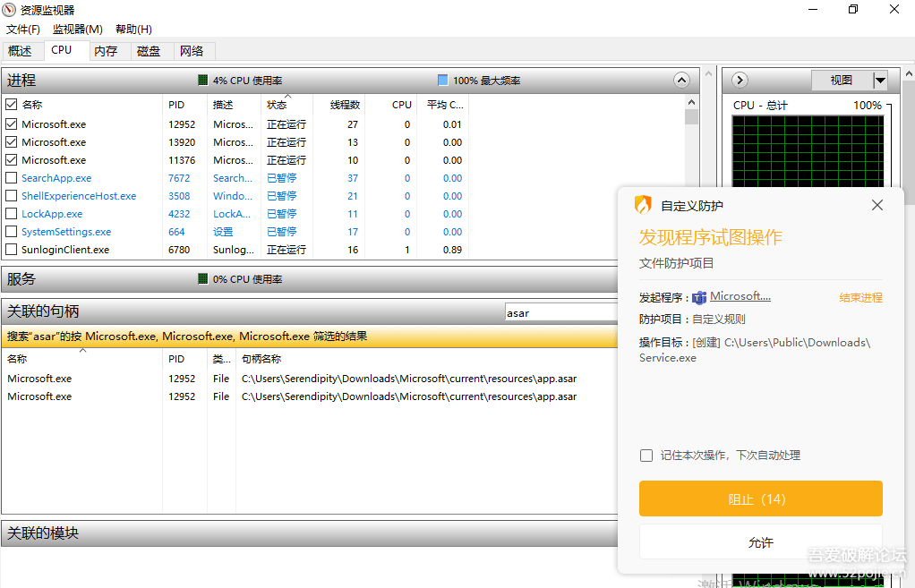Image resolution: width=915 pixels, height=588 pixels.
Task: Toggle the select-all checkbox beside 名称 header
Action: (11, 105)
